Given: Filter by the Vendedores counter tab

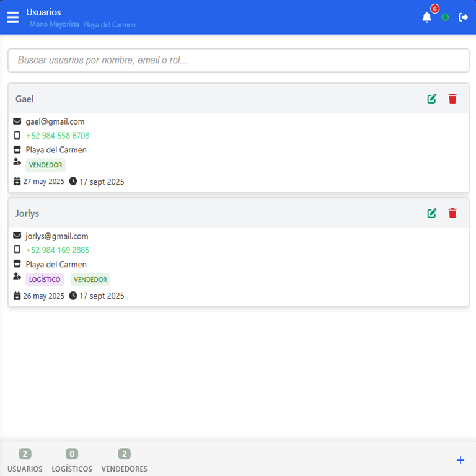Looking at the screenshot, I should [124, 461].
